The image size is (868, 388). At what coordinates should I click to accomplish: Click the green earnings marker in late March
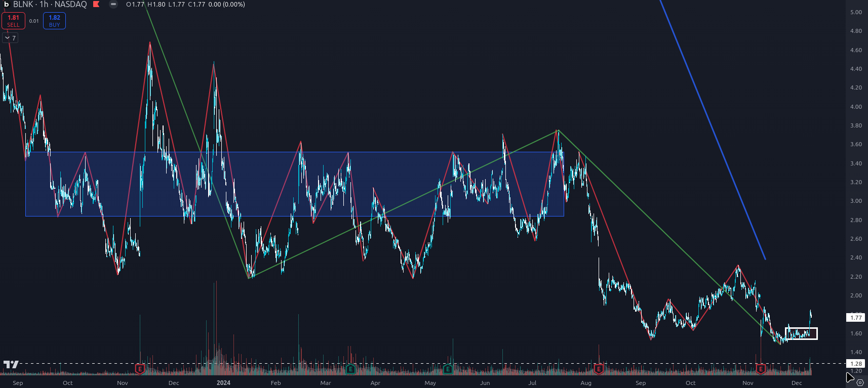[x=350, y=369]
